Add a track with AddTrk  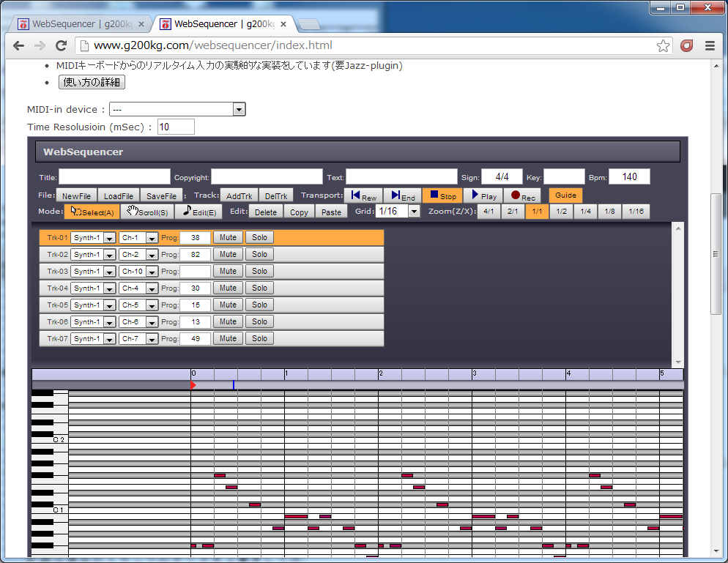coord(239,195)
